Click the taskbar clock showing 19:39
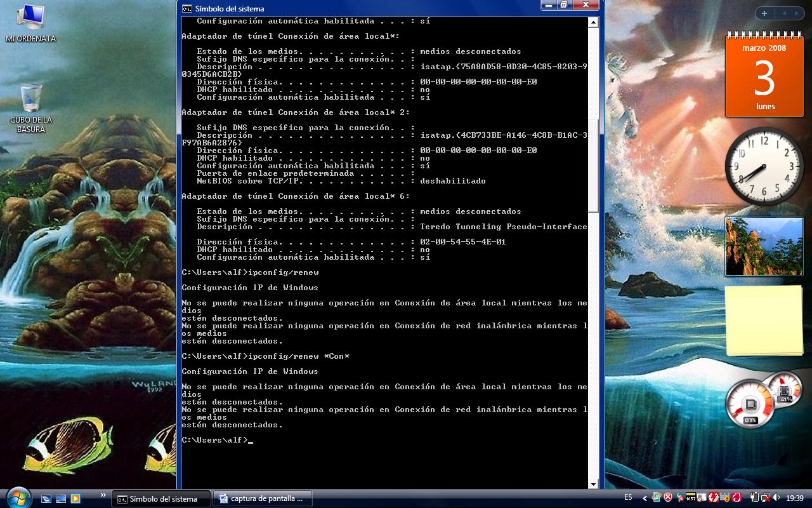The image size is (812, 508). tap(794, 498)
